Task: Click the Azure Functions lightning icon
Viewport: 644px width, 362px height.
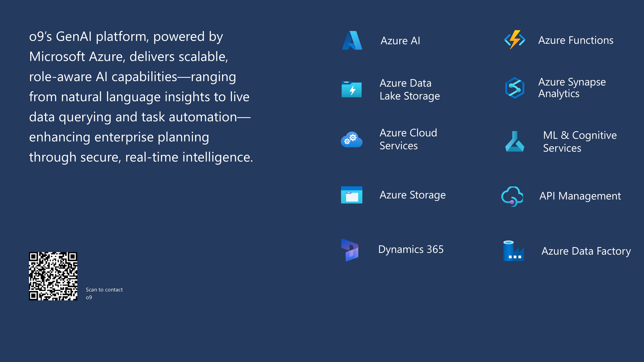Action: 515,40
